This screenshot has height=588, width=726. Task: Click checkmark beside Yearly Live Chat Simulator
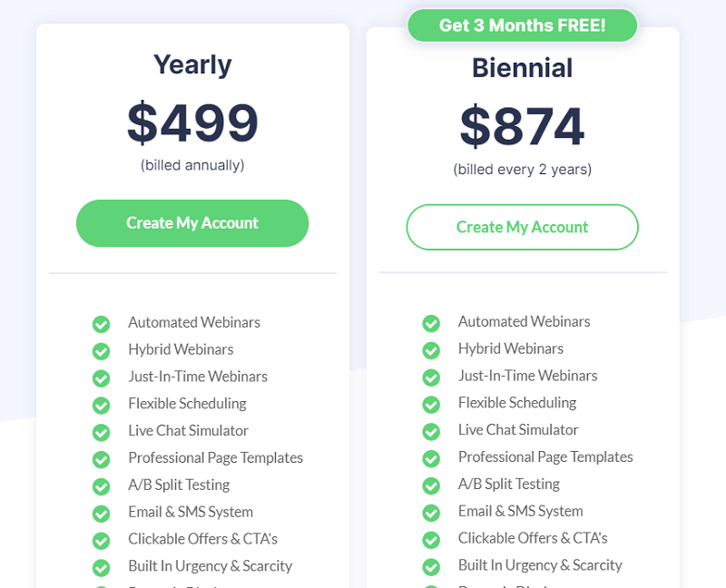101,433
